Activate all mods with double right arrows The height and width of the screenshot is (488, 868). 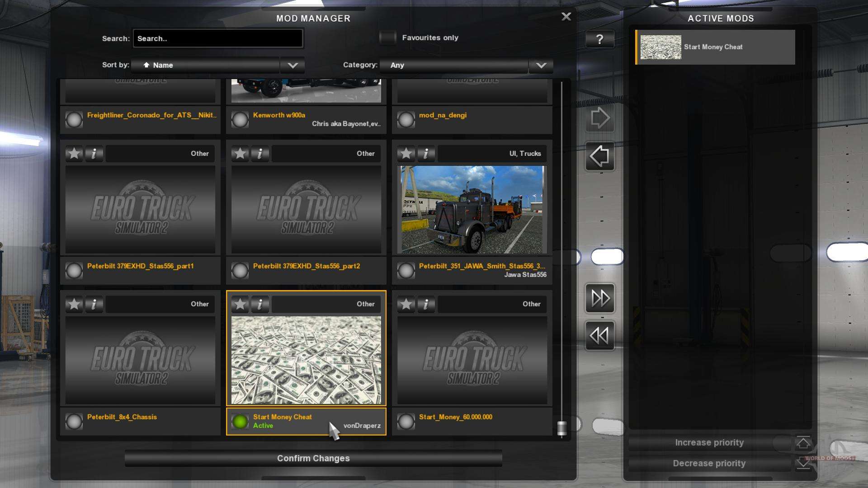(600, 298)
